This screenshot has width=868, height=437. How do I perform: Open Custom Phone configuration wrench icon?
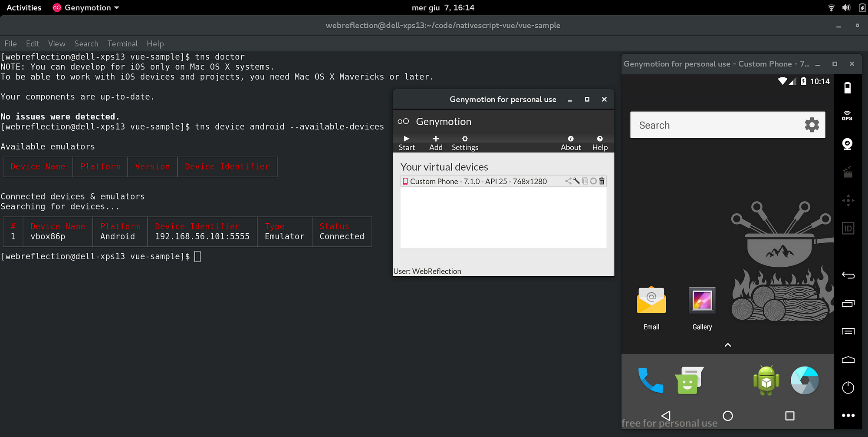tap(577, 181)
